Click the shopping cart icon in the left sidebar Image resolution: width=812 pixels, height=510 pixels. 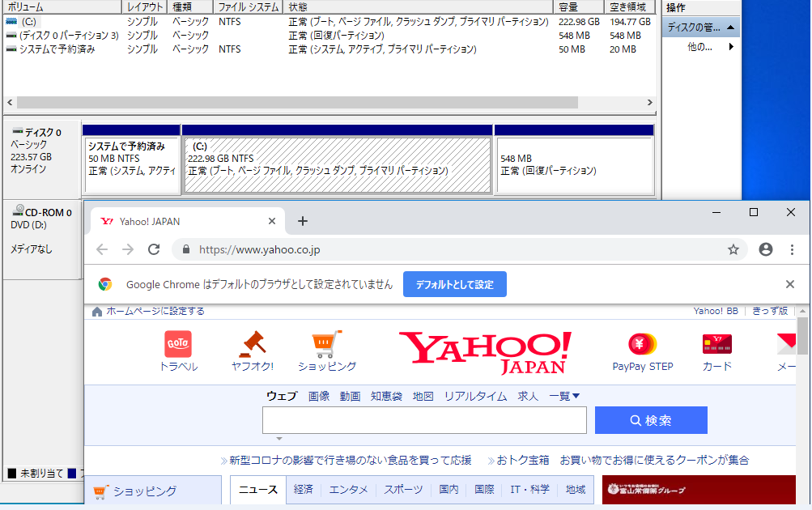coord(101,491)
